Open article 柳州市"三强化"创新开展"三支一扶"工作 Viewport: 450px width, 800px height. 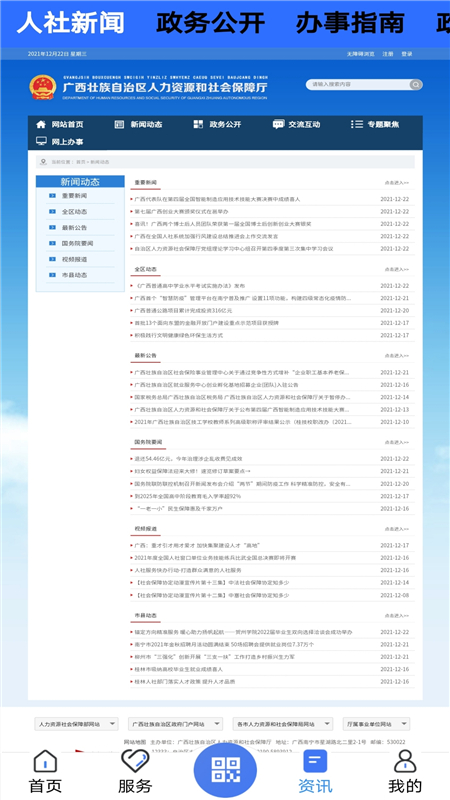[214, 657]
